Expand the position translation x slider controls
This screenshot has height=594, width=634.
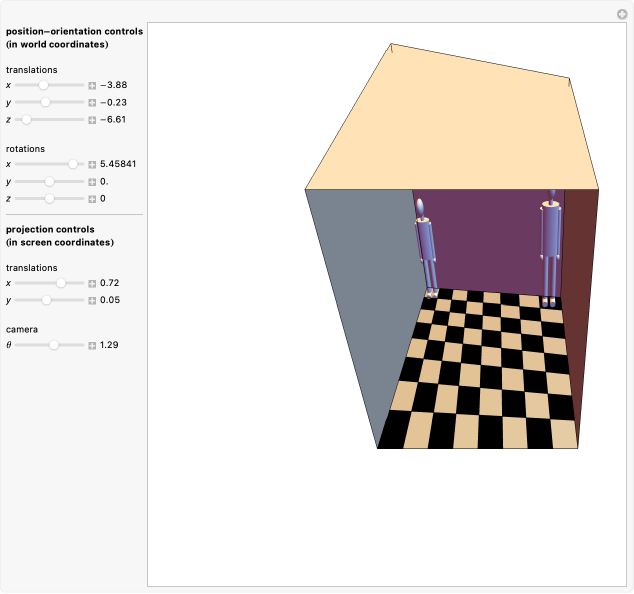[x=92, y=86]
